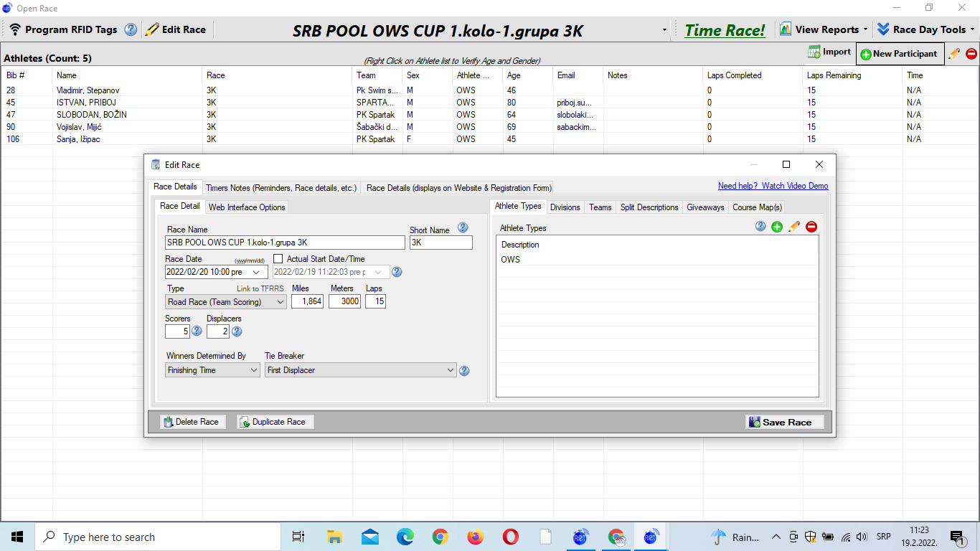The width and height of the screenshot is (980, 551).
Task: Click the green add Athlete Type icon
Action: (x=777, y=227)
